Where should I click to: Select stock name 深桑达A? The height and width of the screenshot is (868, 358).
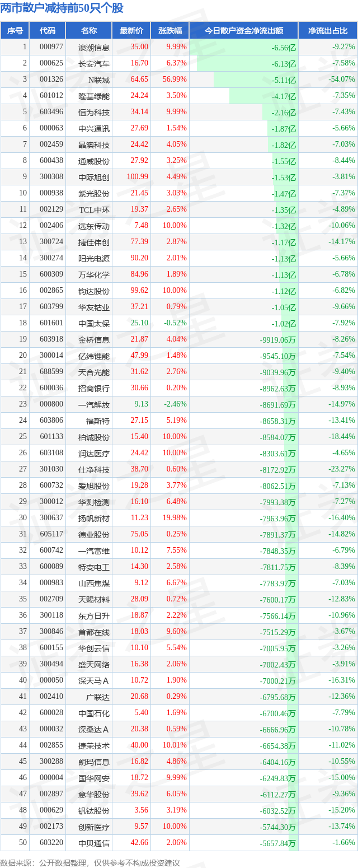[x=94, y=729]
